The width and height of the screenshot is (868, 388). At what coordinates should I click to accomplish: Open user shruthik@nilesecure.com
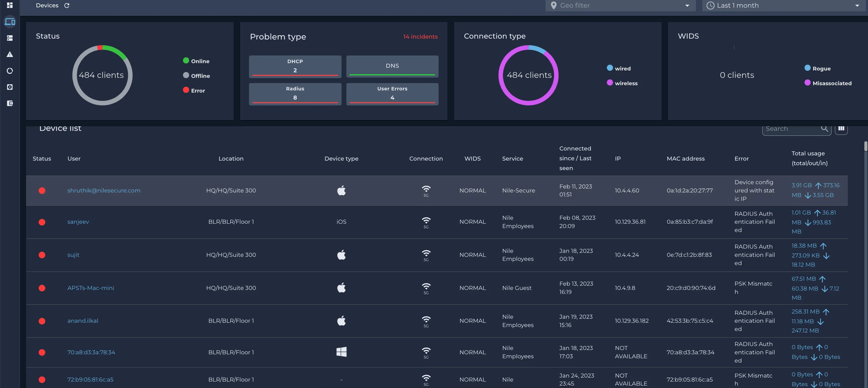tap(104, 190)
